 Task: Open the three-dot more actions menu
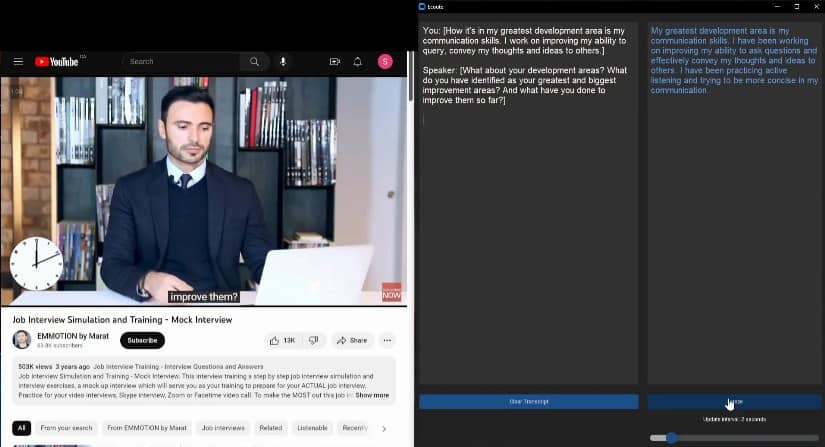click(387, 340)
